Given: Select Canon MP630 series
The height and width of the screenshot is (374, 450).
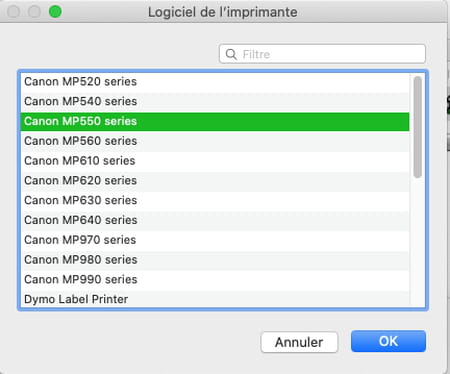Looking at the screenshot, I should pos(215,200).
